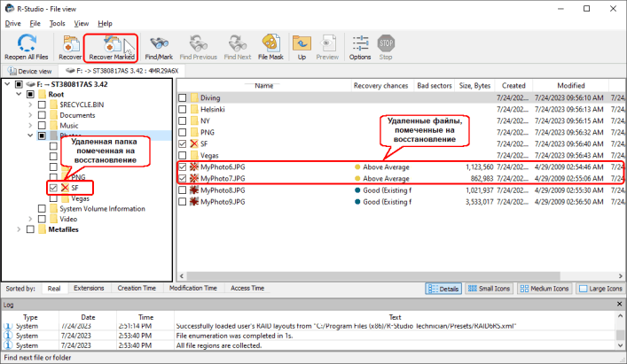The width and height of the screenshot is (627, 364).
Task: Check the MyPhoto9.JPG checkbox
Action: coord(183,202)
